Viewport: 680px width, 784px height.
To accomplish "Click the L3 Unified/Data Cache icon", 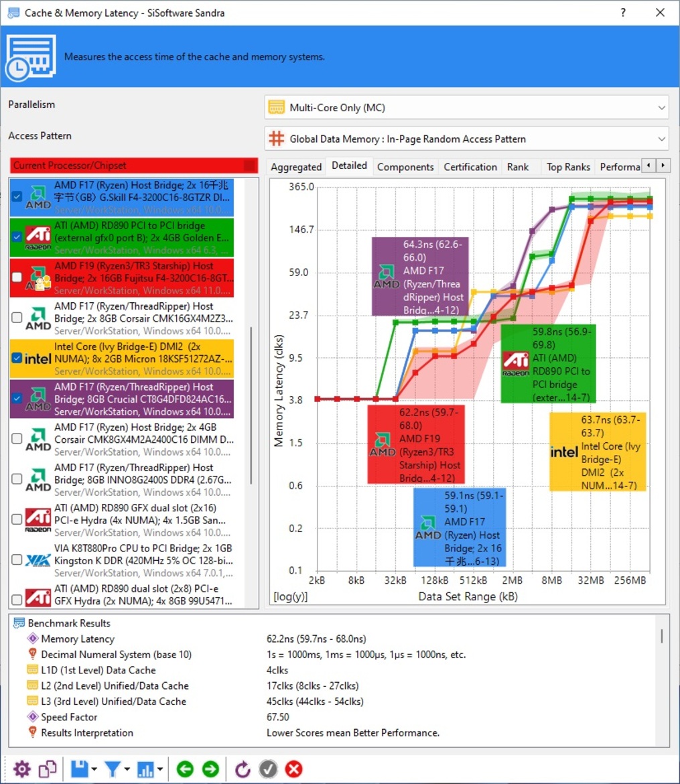I will [x=33, y=701].
